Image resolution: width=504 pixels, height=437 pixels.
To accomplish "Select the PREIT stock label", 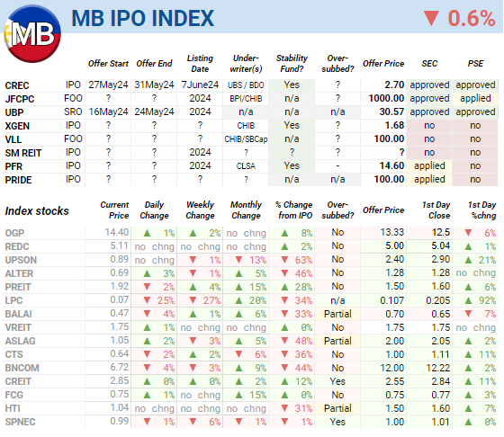I will (18, 287).
